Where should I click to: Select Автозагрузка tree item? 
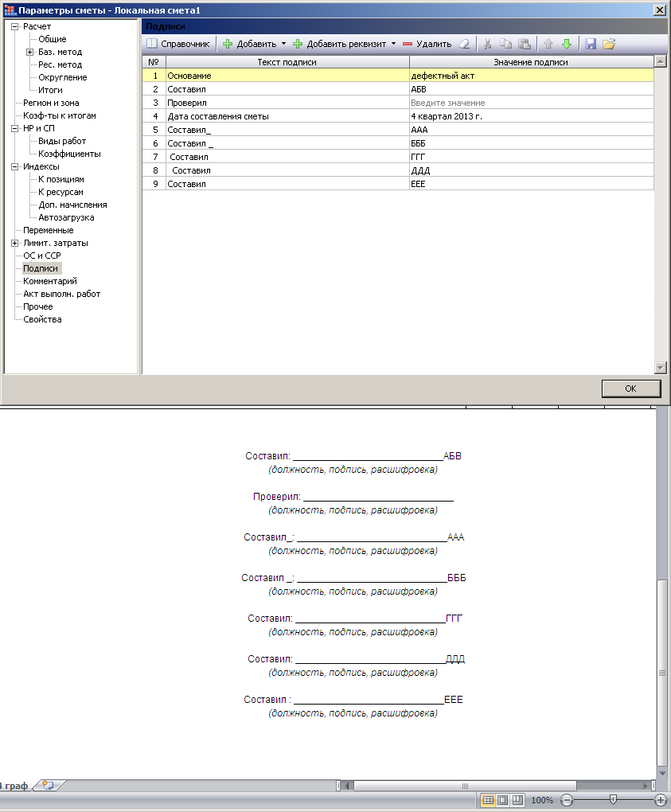pyautogui.click(x=66, y=217)
